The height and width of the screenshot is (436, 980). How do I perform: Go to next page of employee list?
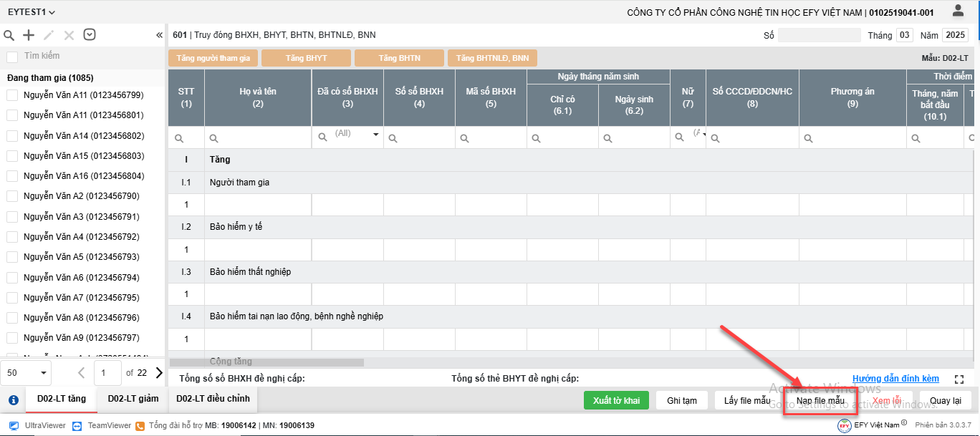[x=159, y=372]
